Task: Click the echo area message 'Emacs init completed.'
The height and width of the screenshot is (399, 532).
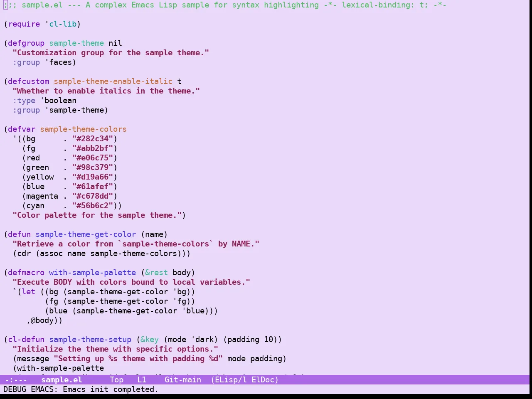Action: [x=111, y=389]
